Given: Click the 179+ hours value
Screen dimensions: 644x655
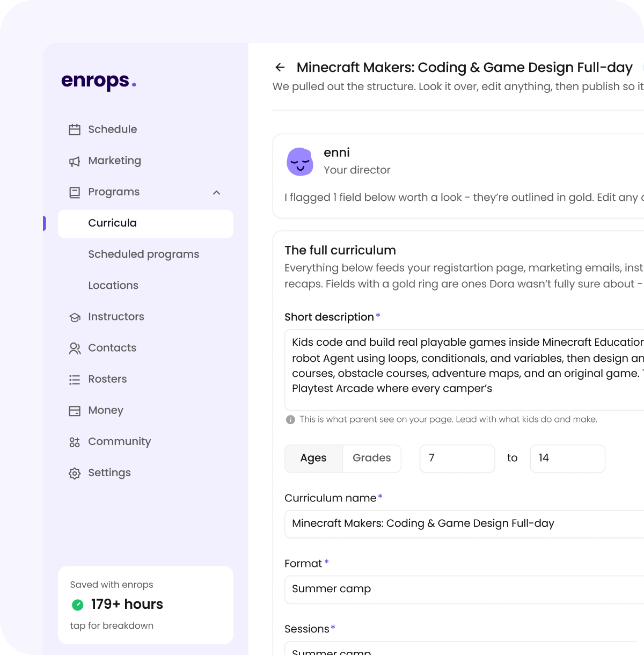Looking at the screenshot, I should [x=127, y=605].
